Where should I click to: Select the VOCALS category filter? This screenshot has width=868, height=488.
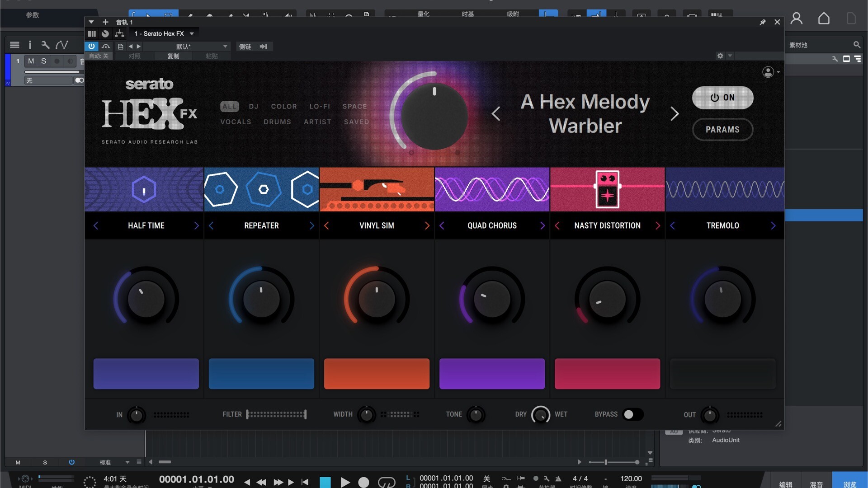pos(236,122)
